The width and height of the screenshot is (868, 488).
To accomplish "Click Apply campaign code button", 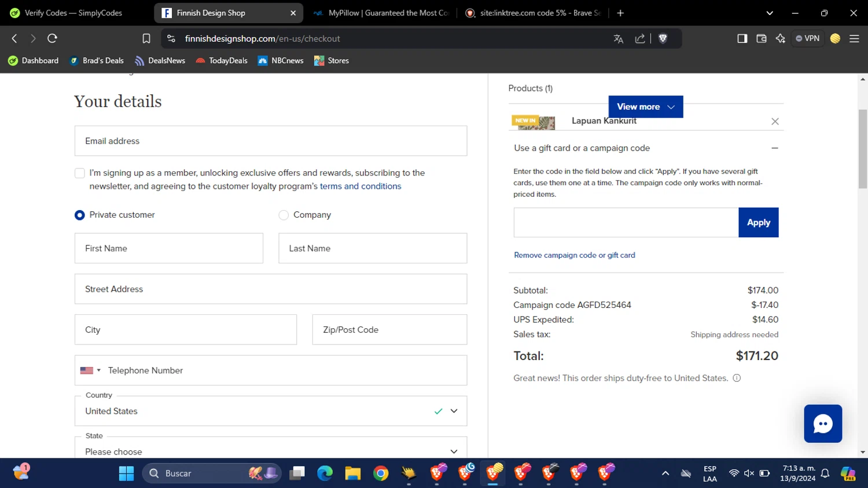I will 758,222.
